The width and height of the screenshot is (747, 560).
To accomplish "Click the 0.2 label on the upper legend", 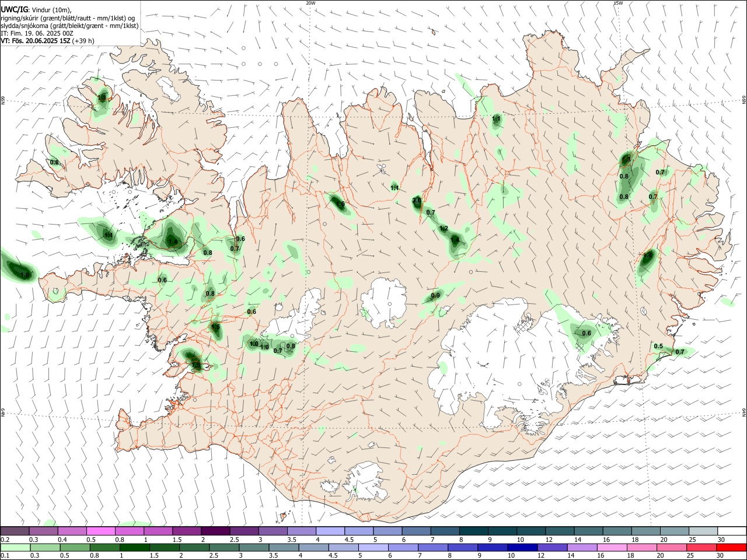I will (5, 540).
